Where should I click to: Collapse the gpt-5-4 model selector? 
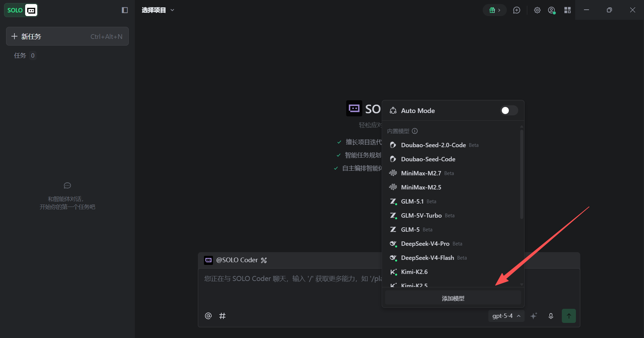(506, 316)
